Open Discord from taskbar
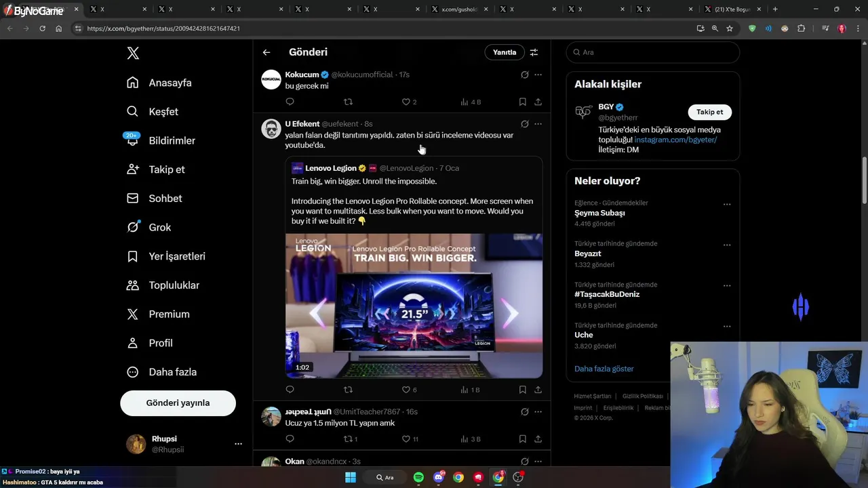Viewport: 868px width, 488px height. (439, 477)
